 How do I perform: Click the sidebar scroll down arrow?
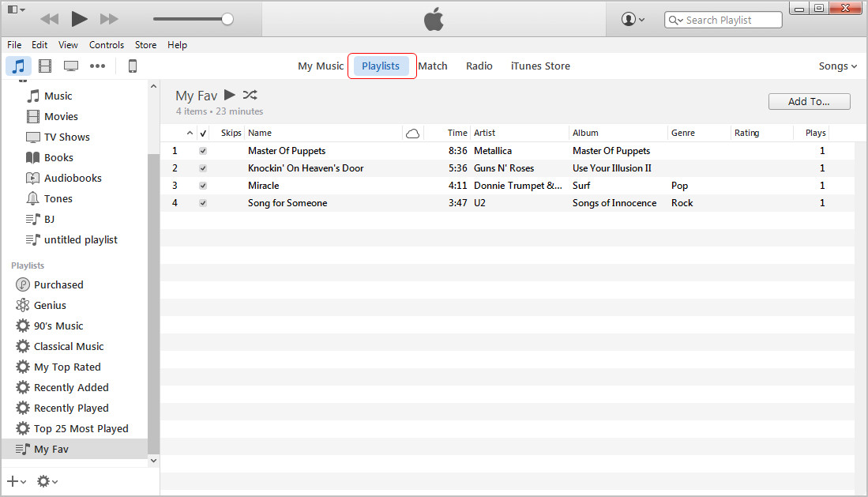tap(154, 461)
